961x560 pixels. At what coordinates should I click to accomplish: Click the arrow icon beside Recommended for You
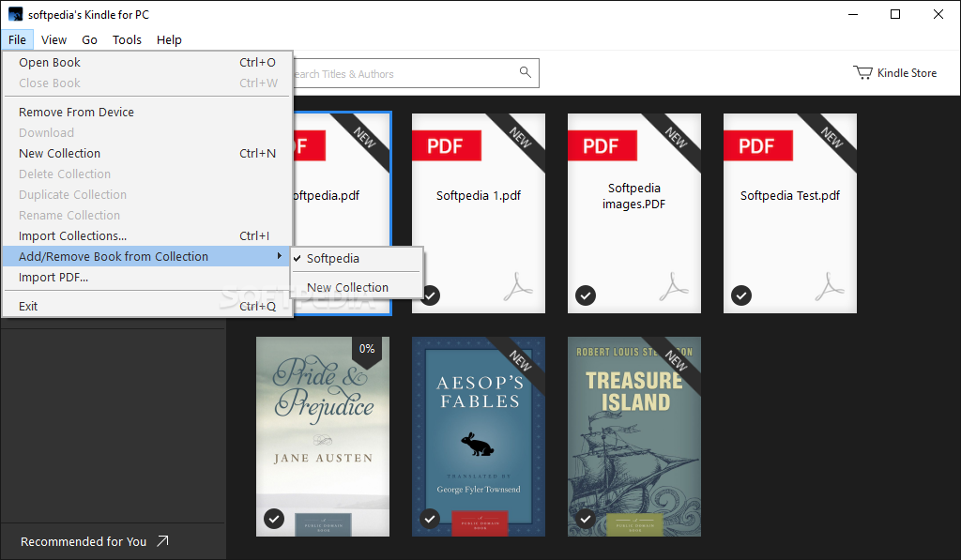click(162, 541)
